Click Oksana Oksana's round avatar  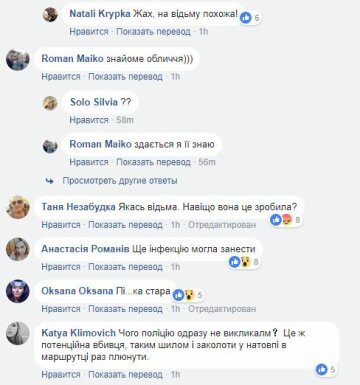[18, 291]
